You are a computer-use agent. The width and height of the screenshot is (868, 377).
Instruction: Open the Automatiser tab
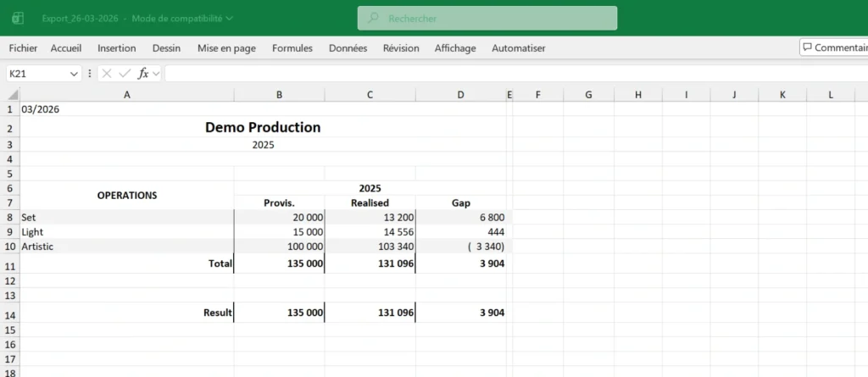pyautogui.click(x=518, y=48)
